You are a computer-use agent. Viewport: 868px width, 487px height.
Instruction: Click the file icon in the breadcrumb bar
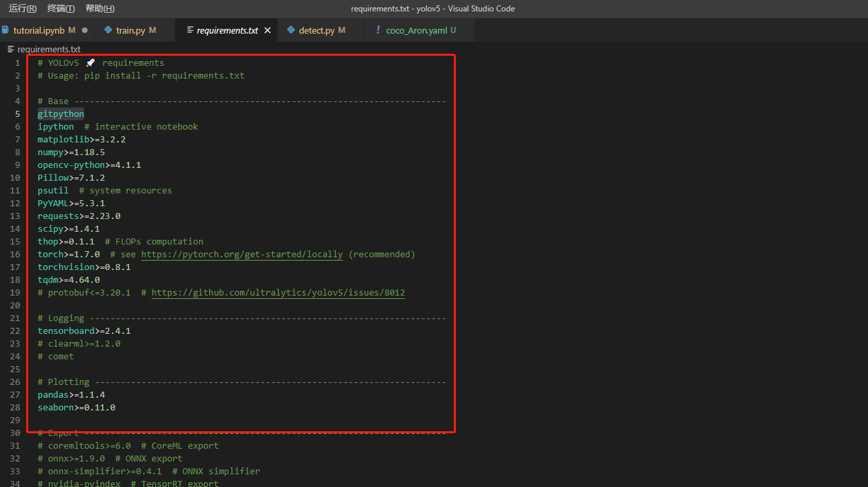pos(11,49)
